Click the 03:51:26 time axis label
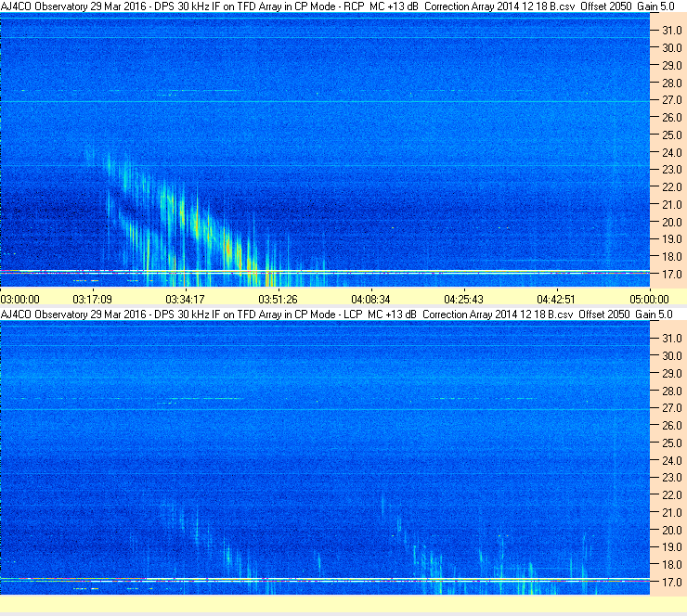The width and height of the screenshot is (687, 616). click(x=278, y=300)
